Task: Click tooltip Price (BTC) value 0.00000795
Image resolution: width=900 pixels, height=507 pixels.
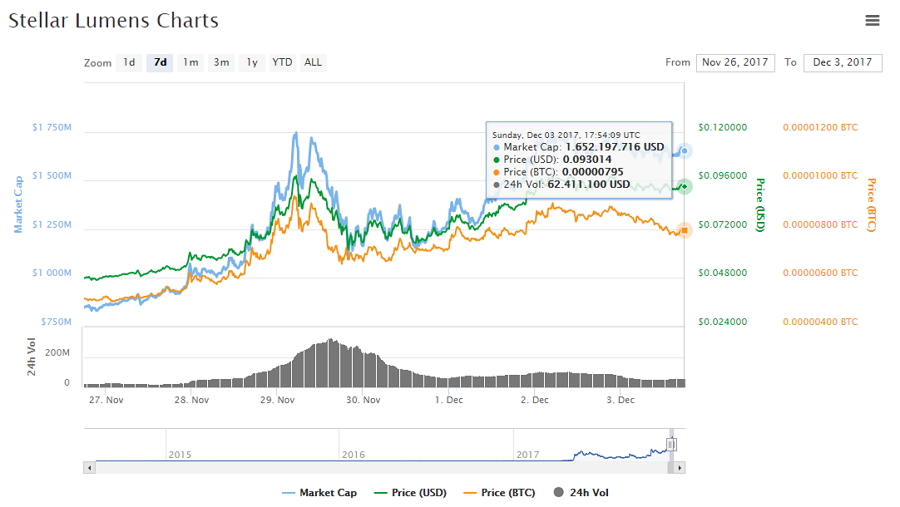Action: [593, 172]
